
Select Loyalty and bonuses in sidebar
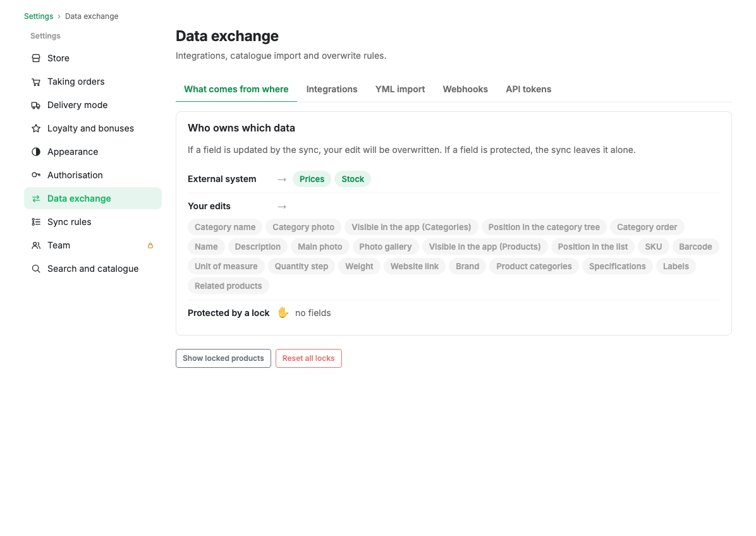coord(92,128)
